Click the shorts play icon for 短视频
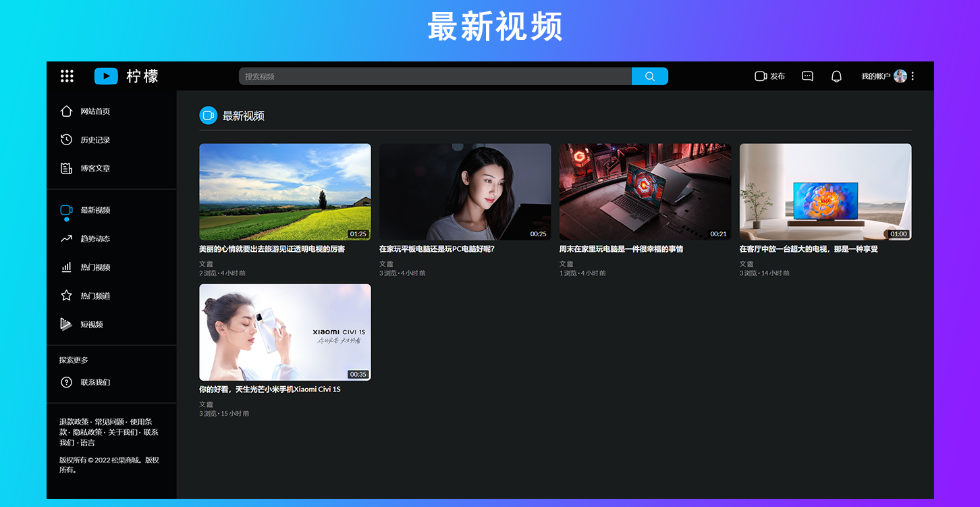980x507 pixels. point(66,324)
